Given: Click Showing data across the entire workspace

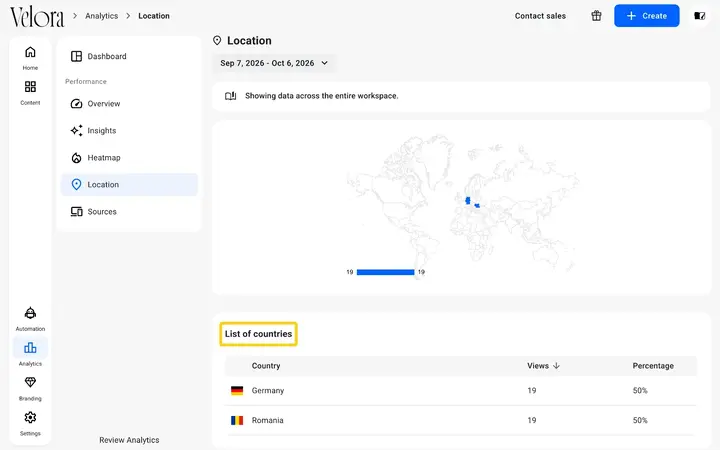Looking at the screenshot, I should tap(321, 96).
